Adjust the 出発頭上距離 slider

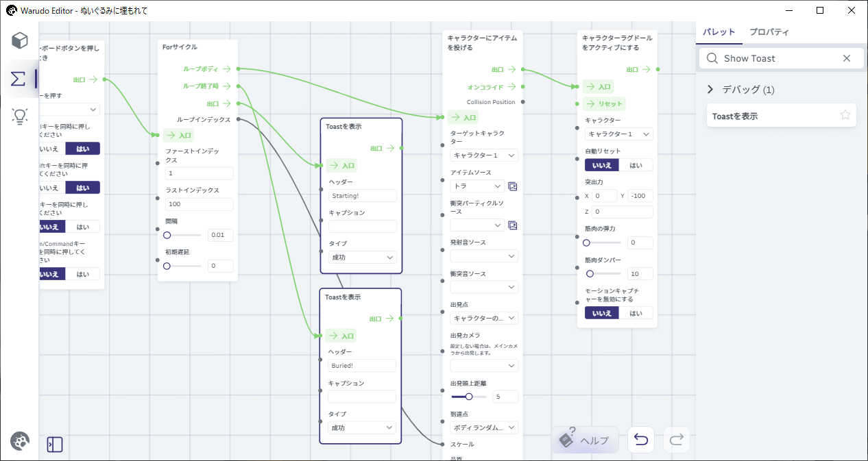coord(470,396)
